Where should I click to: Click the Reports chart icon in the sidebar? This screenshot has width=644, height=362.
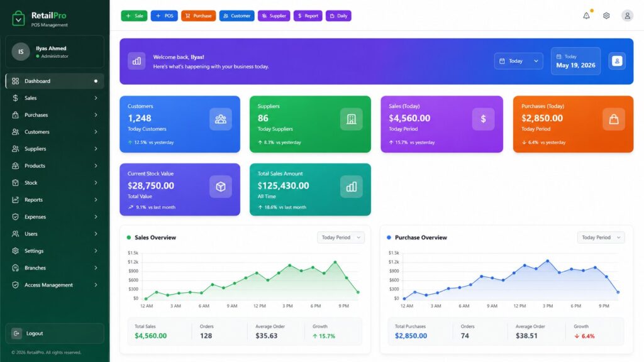(x=15, y=200)
